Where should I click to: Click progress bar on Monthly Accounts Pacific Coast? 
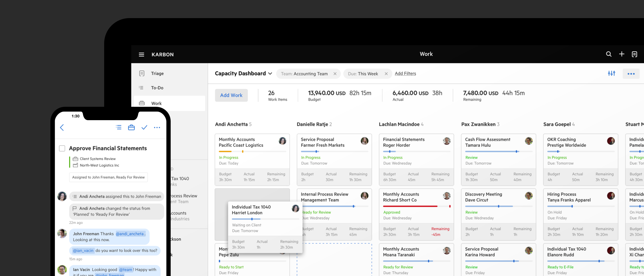(252, 151)
